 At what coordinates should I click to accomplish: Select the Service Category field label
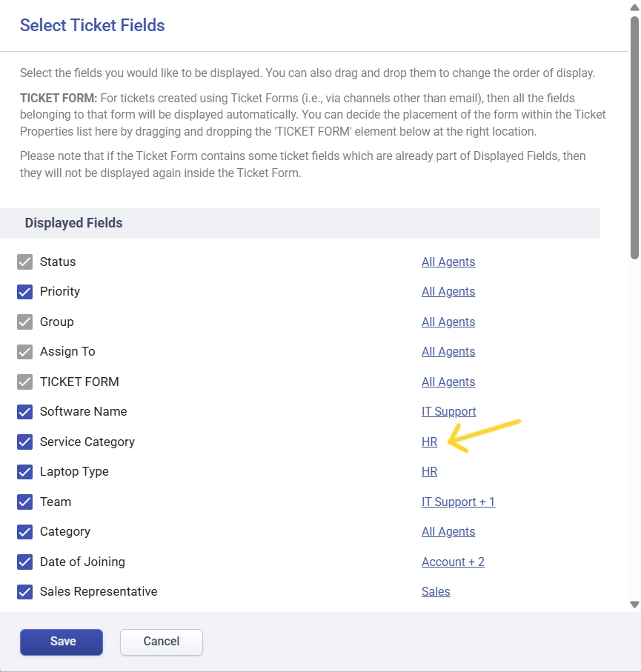(87, 442)
